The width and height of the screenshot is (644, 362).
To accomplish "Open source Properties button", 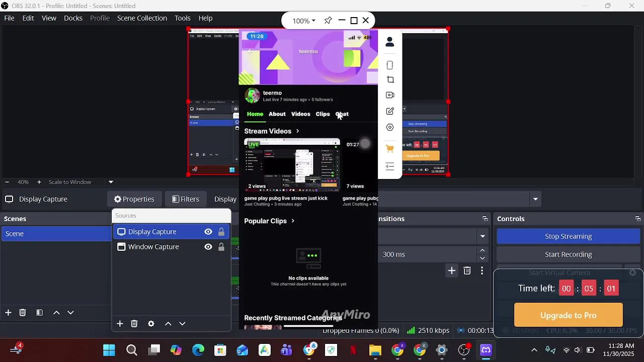I will click(134, 199).
